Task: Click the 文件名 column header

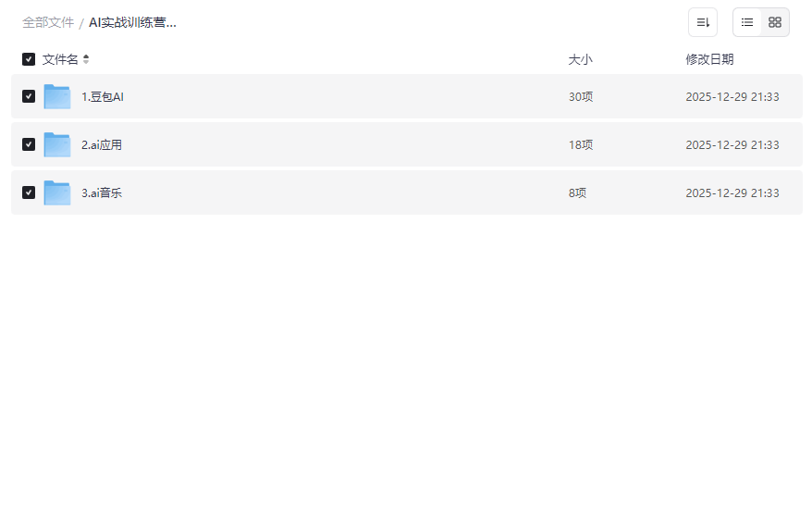Action: (60, 59)
